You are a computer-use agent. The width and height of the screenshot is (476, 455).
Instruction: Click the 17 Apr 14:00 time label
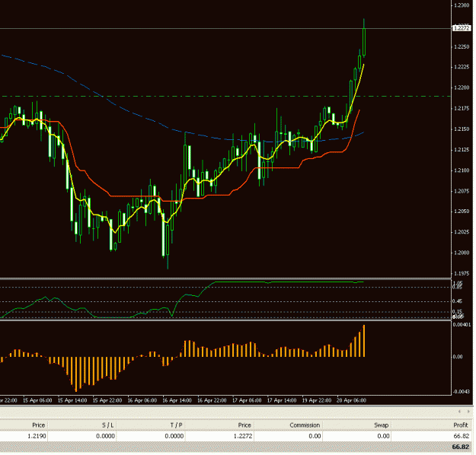282,400
